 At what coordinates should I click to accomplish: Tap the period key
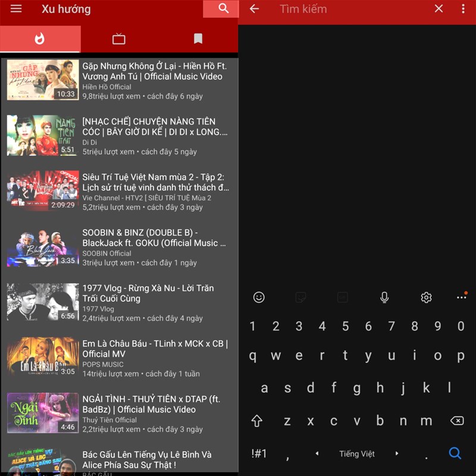[427, 457]
